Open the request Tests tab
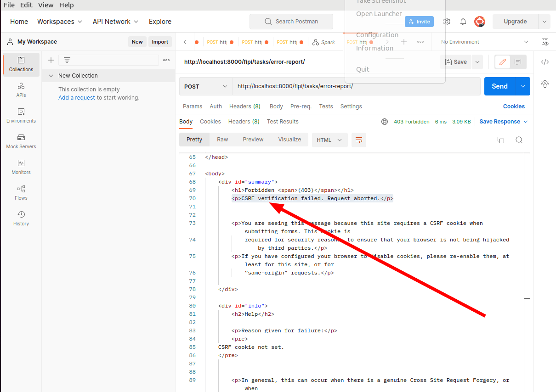Viewport: 556px width, 392px height. pos(326,106)
